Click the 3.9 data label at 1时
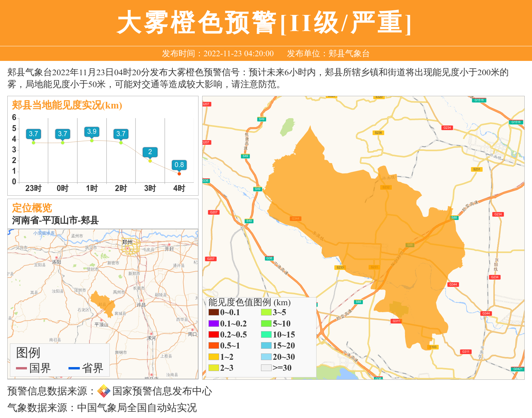This screenshot has width=532, height=418. (92, 131)
